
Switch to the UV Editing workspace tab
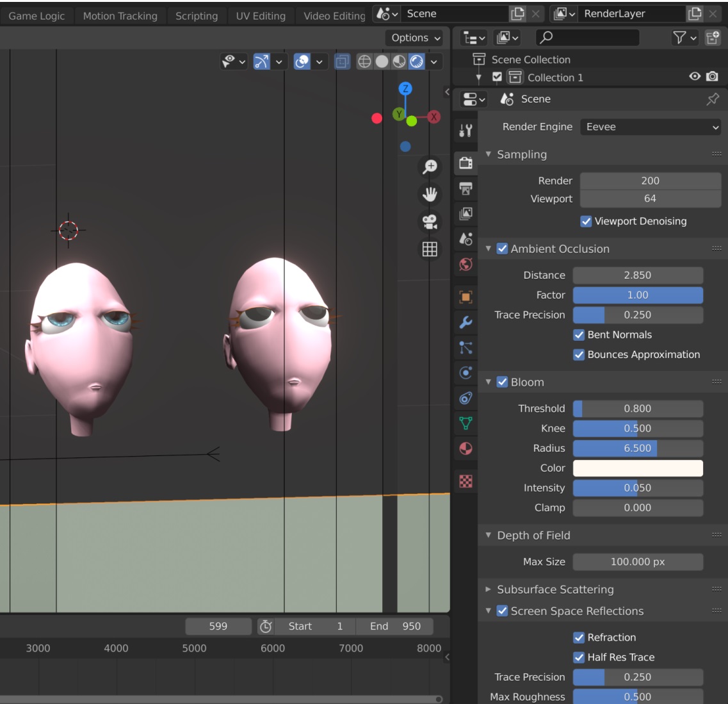261,16
